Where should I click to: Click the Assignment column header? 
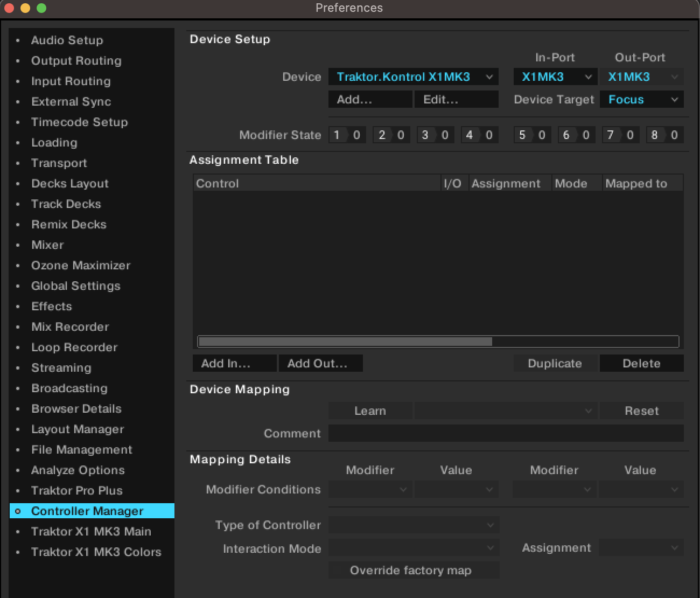coord(510,183)
